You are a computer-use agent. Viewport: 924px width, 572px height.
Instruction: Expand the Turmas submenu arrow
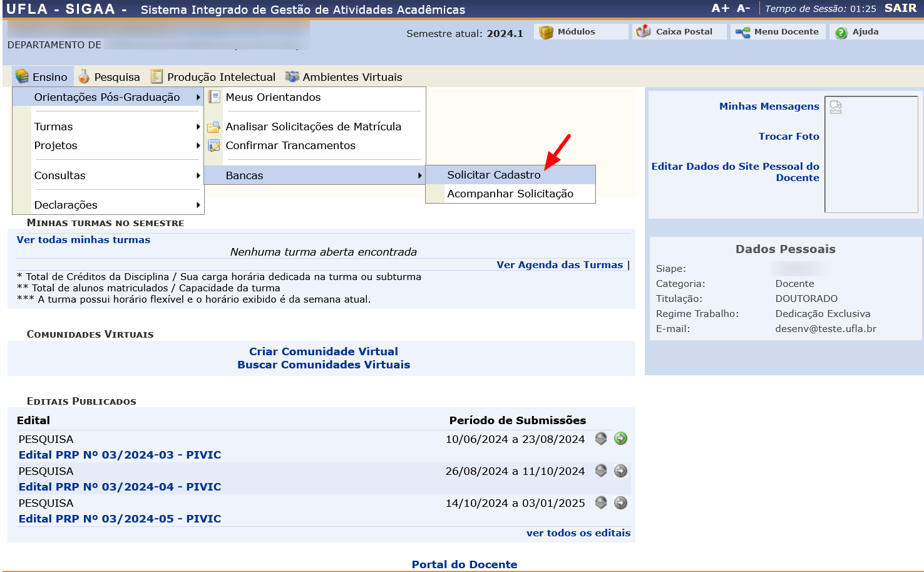[198, 127]
